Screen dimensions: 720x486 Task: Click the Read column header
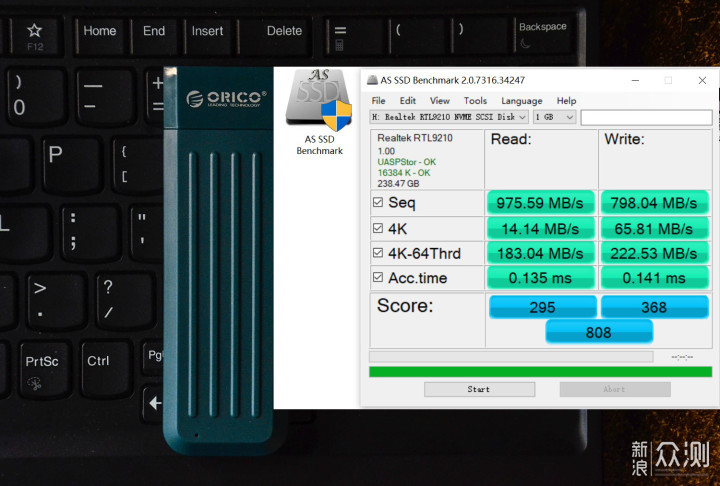tap(511, 139)
